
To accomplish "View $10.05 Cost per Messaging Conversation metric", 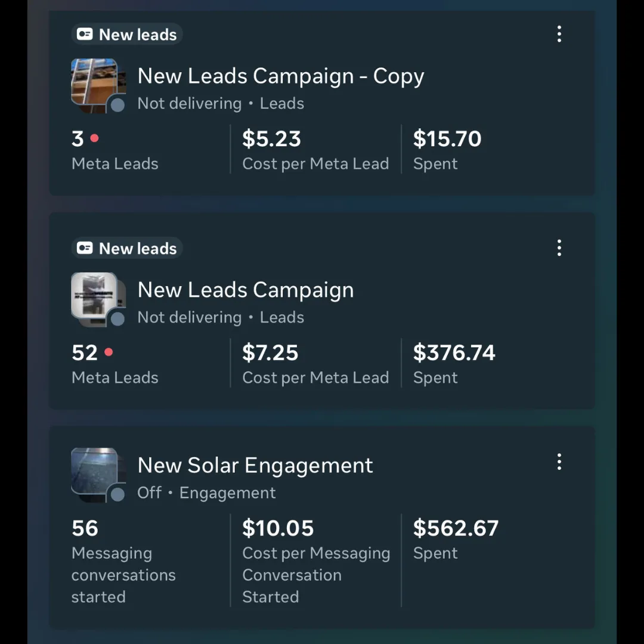I will pyautogui.click(x=316, y=561).
